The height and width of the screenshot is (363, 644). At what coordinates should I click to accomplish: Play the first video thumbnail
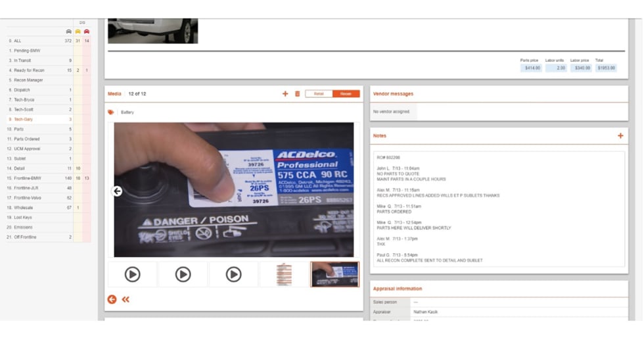click(132, 274)
